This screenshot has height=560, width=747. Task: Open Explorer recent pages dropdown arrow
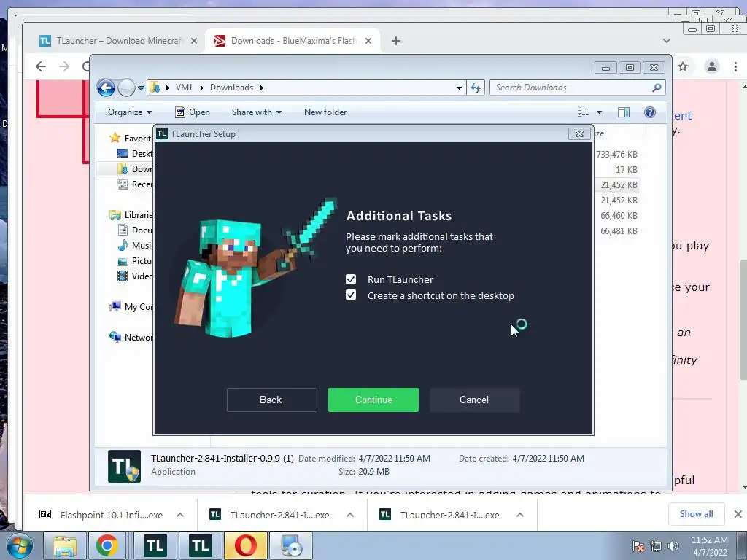[x=141, y=88]
